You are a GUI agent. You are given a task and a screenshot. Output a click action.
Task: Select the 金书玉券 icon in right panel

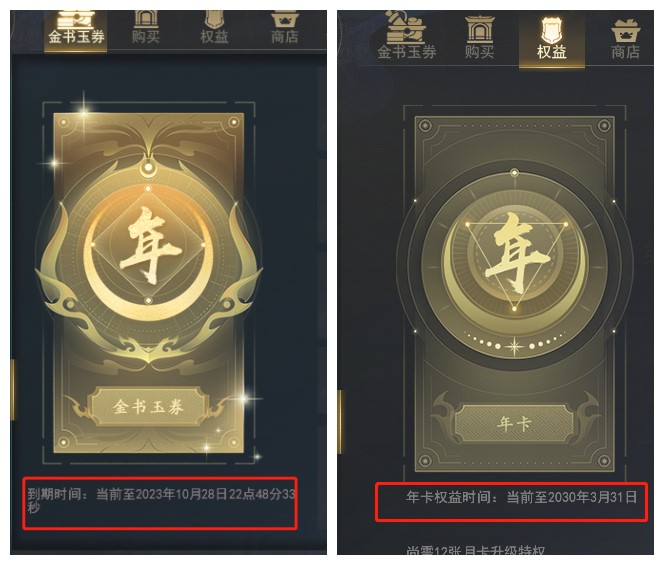[405, 28]
